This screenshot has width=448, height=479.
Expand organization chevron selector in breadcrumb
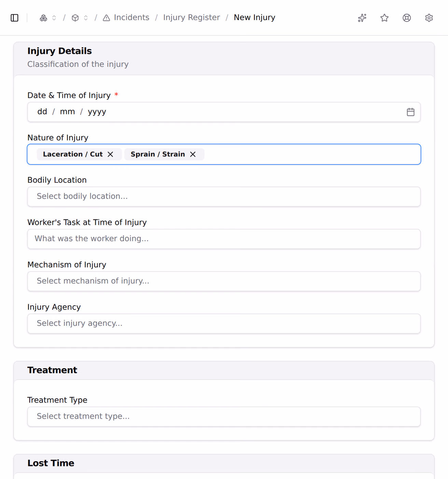pos(54,18)
